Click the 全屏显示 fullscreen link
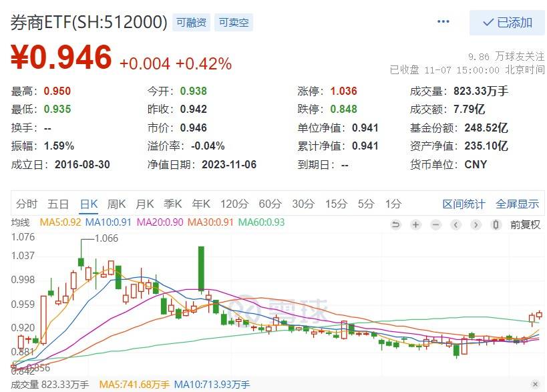This screenshot has height=392, width=547. click(517, 204)
